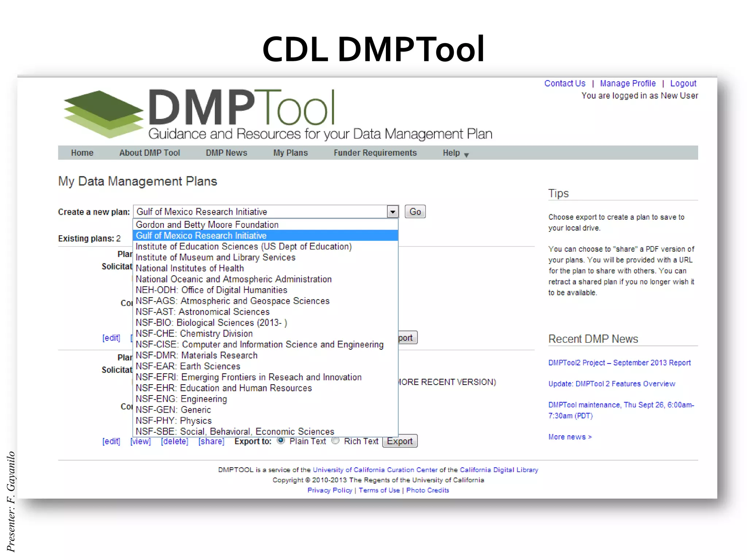
Task: View the second plan
Action: (140, 442)
